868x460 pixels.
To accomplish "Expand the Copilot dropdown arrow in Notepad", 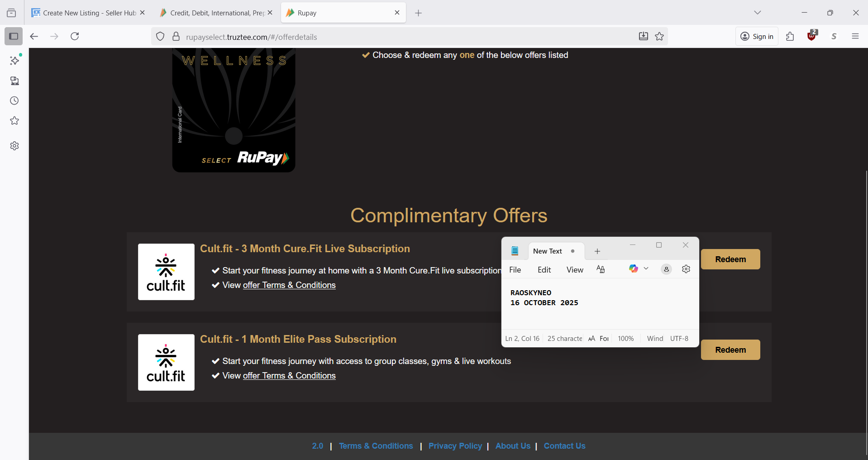I will pyautogui.click(x=646, y=269).
